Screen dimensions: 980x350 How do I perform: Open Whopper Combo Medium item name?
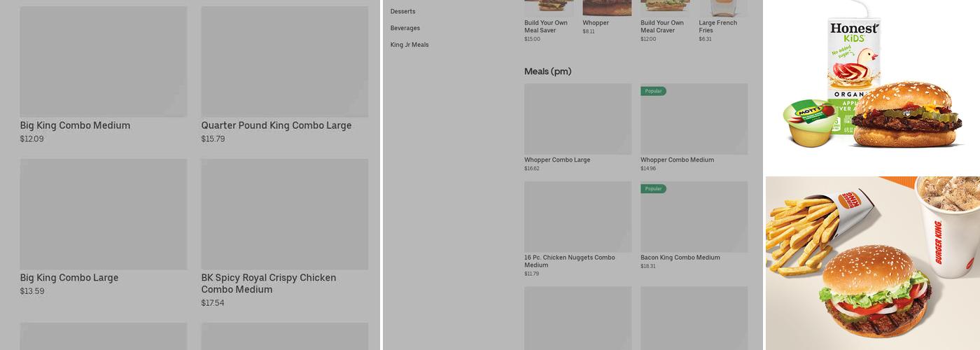tap(678, 160)
